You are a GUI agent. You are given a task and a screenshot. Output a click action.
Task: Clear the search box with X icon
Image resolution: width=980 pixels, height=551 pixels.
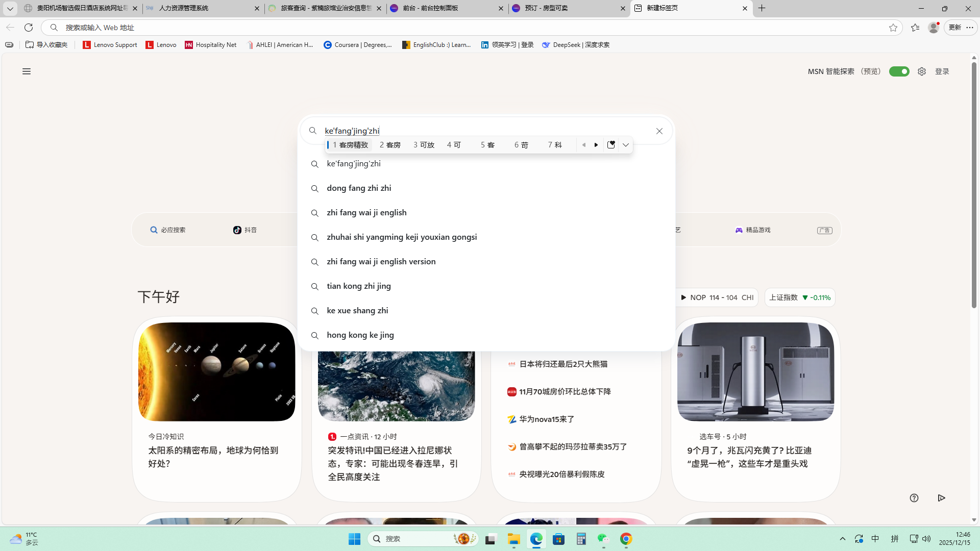click(x=659, y=131)
